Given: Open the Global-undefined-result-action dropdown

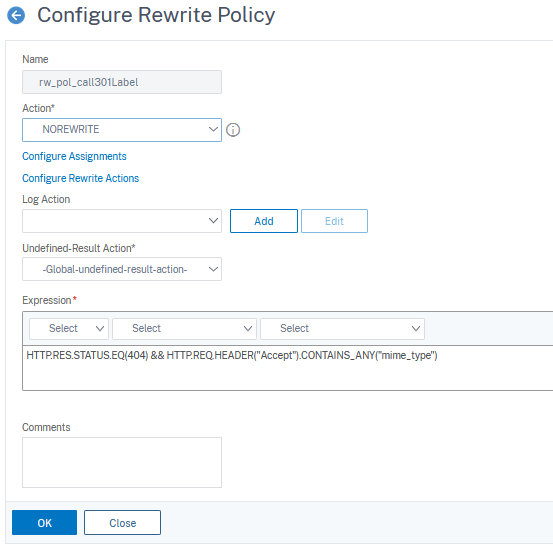Looking at the screenshot, I should click(122, 269).
